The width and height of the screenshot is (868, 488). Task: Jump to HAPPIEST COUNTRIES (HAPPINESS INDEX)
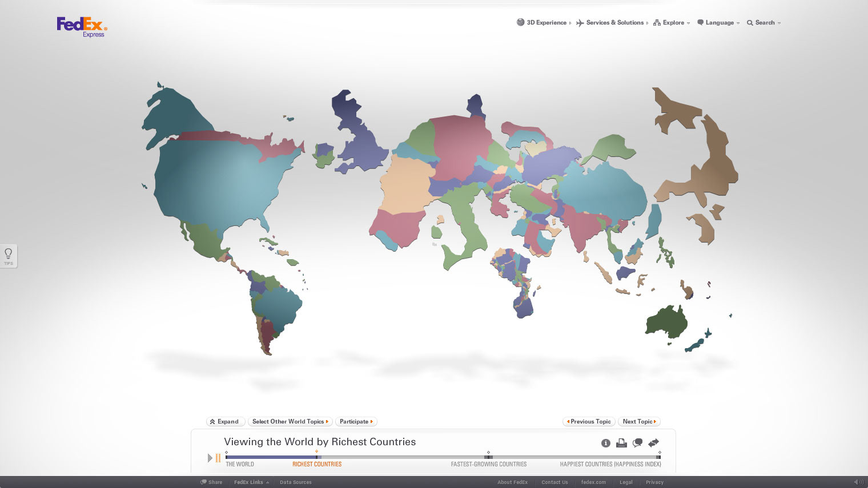point(610,464)
